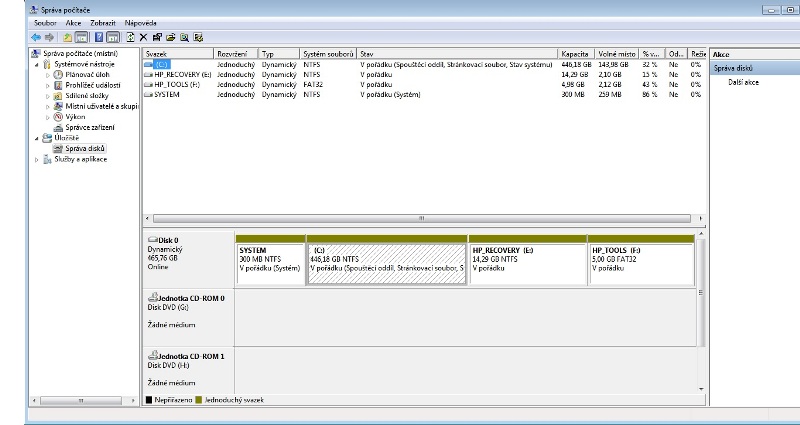The width and height of the screenshot is (800, 425).
Task: Select the SYSTEM 300 MB partition block
Action: coord(270,264)
